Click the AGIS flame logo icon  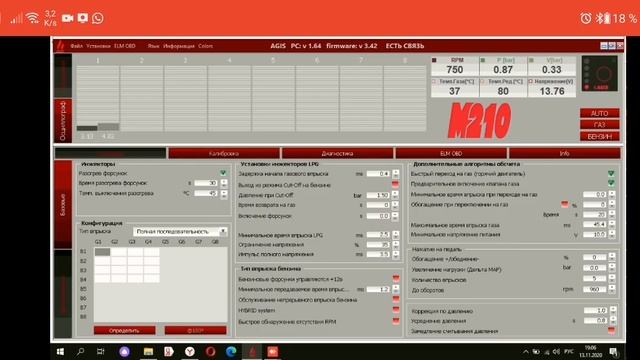point(61,46)
